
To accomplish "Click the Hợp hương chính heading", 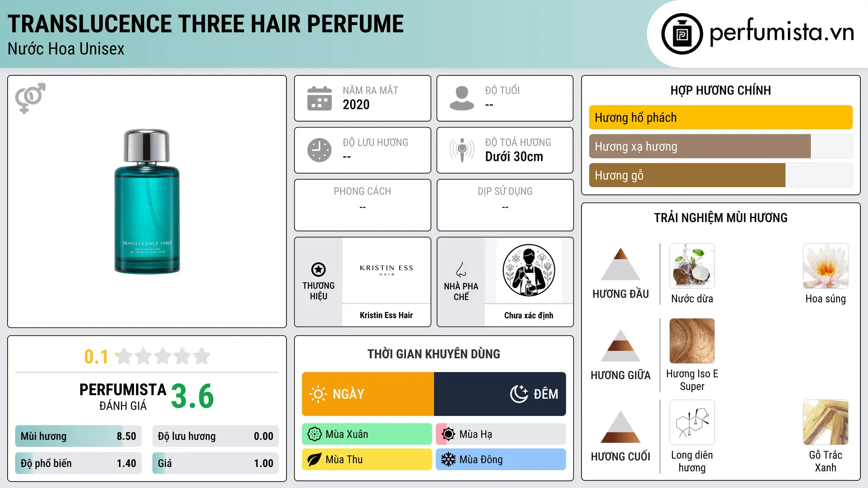I will click(721, 90).
